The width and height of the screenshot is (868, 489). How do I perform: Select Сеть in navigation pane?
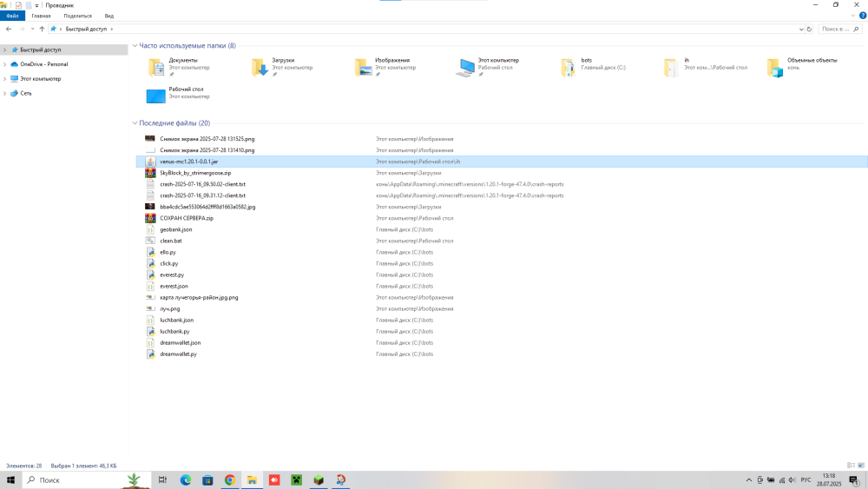(26, 93)
